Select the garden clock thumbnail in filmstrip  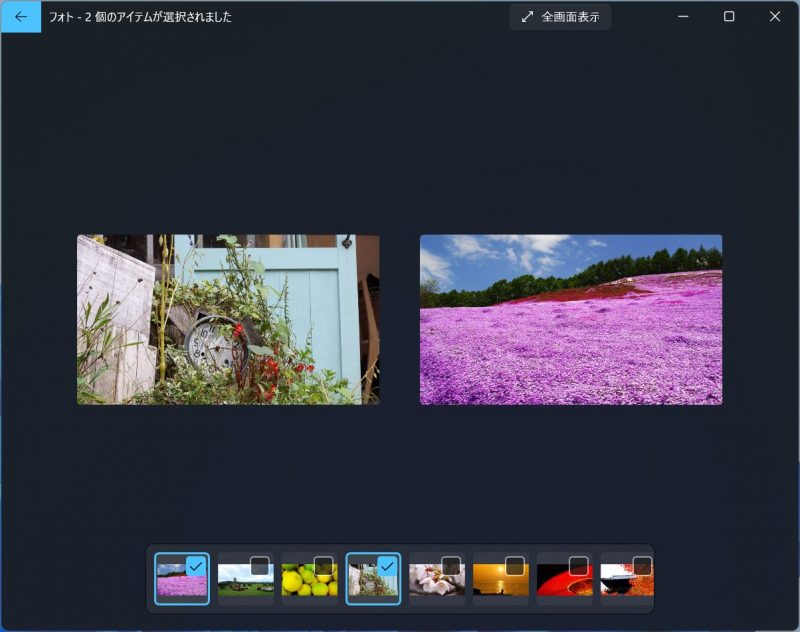373,579
